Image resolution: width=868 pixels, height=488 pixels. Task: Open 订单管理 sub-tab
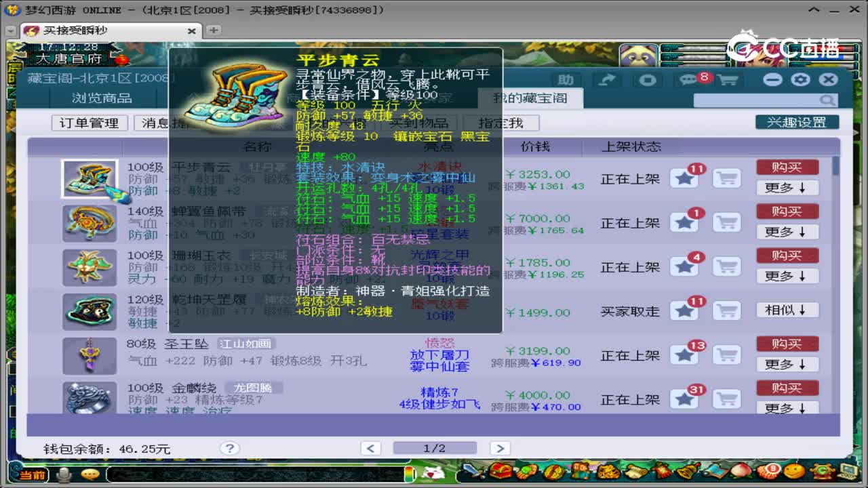90,123
